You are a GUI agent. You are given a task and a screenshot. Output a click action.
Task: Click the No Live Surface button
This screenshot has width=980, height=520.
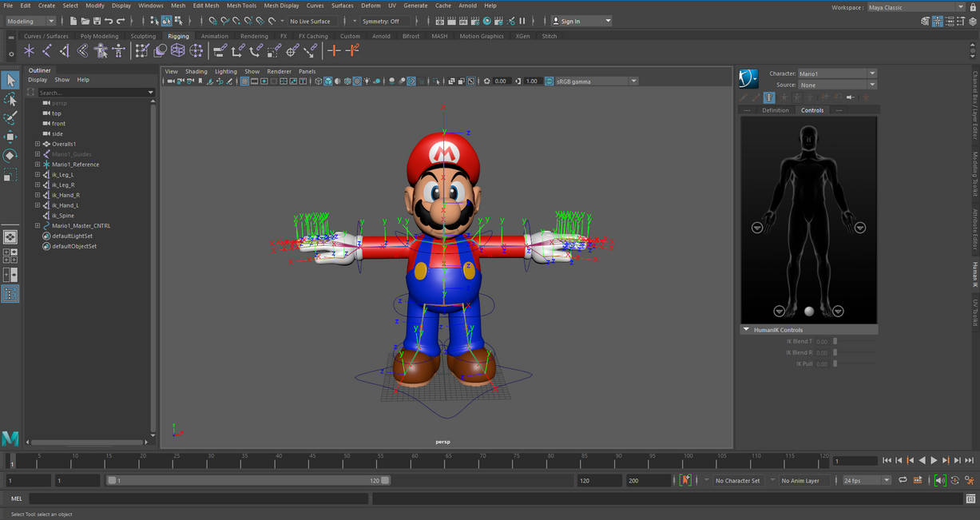click(310, 21)
